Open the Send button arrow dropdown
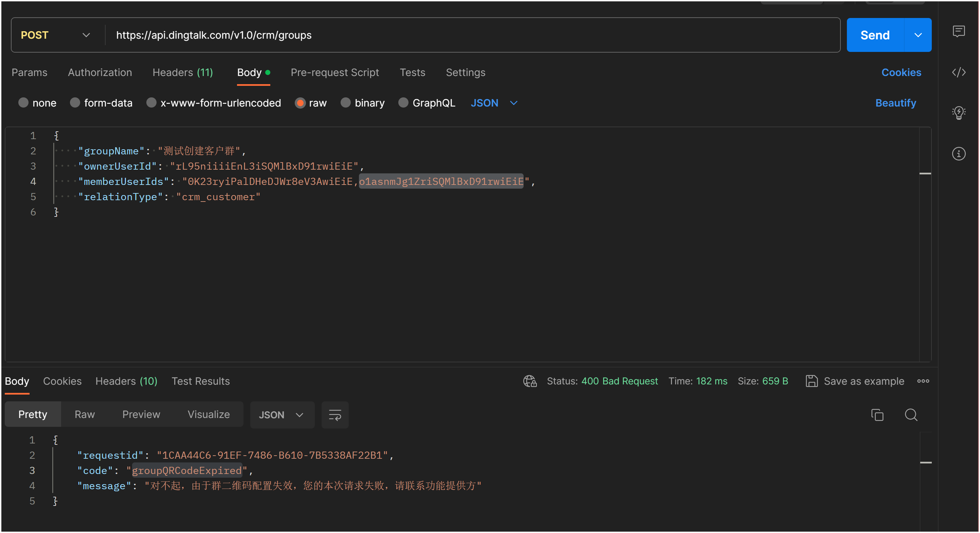 [918, 35]
